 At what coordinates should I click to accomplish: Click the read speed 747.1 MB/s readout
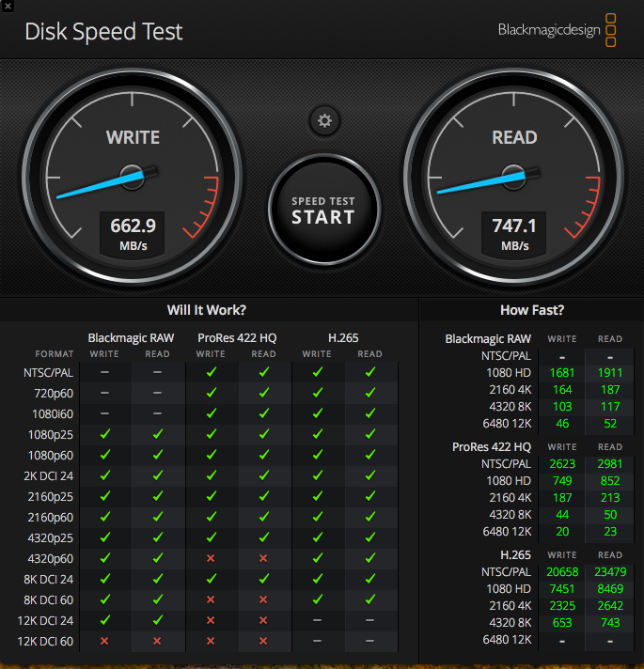tap(514, 234)
